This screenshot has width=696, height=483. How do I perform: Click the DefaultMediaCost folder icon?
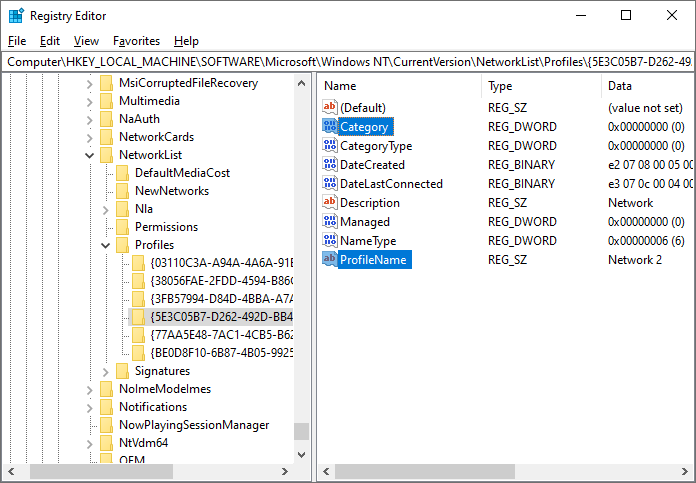tap(123, 173)
